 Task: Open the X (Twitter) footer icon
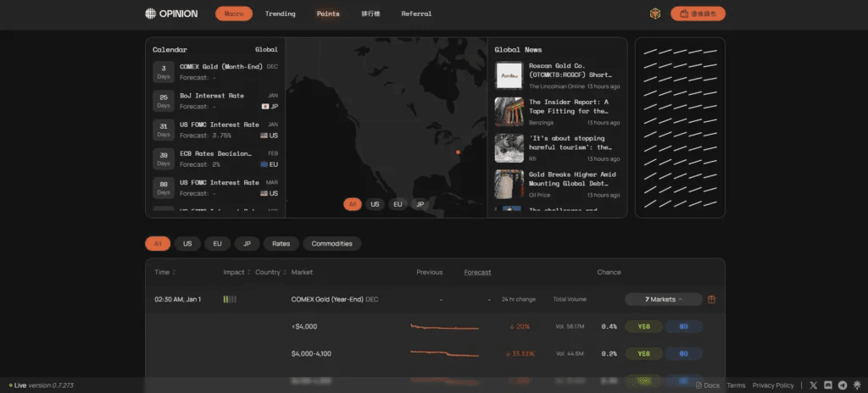pyautogui.click(x=813, y=385)
